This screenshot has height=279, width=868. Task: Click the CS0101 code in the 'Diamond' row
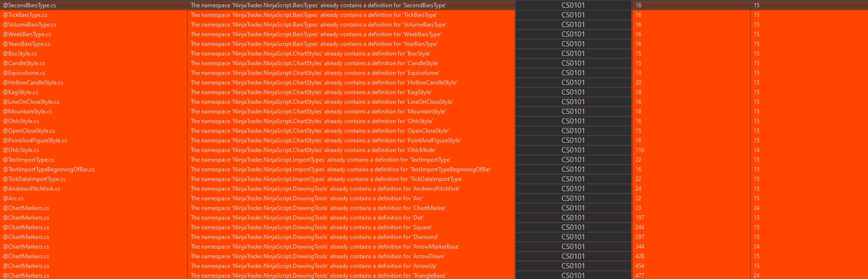click(x=573, y=237)
